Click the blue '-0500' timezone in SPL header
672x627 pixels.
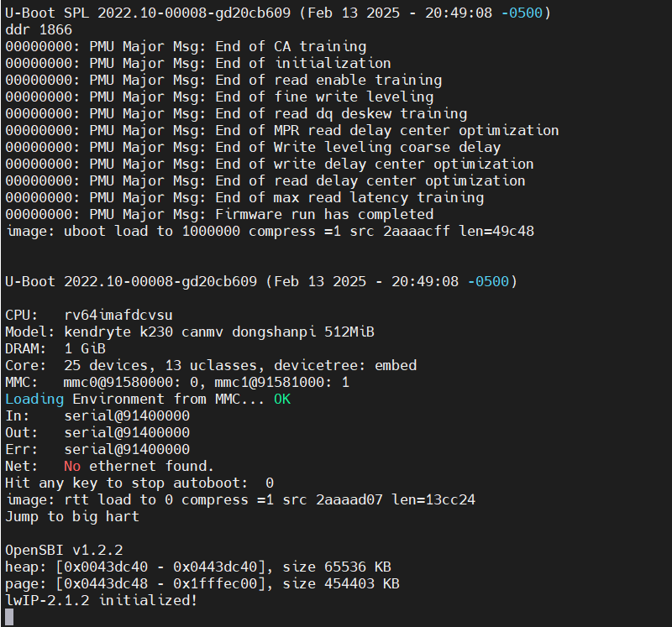[522, 13]
